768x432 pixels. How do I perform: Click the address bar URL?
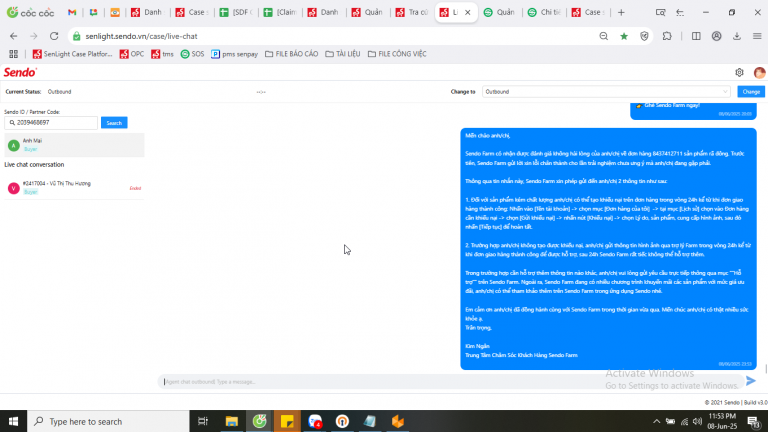tap(142, 36)
